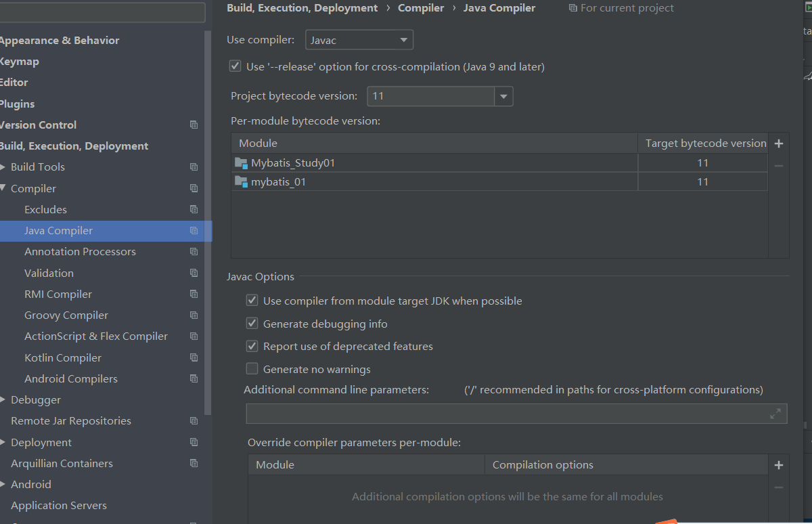Open Appearance & Behavior settings

(x=59, y=40)
